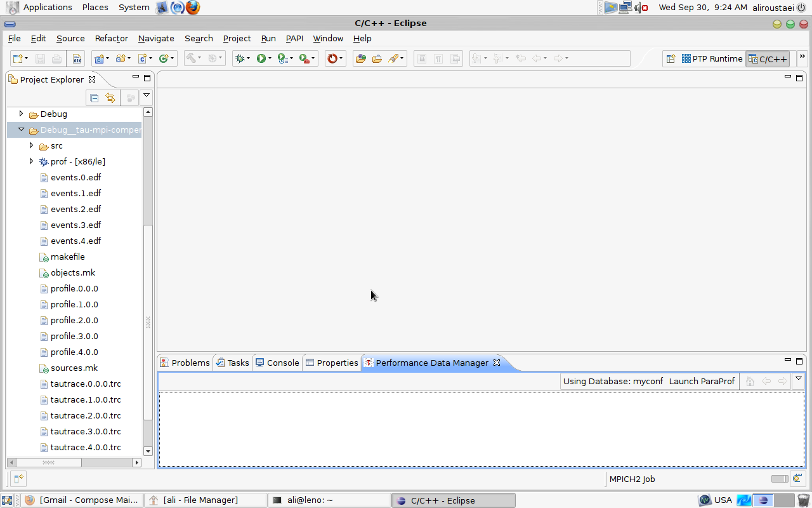
Task: Click Using Database: myconf button
Action: coord(613,381)
